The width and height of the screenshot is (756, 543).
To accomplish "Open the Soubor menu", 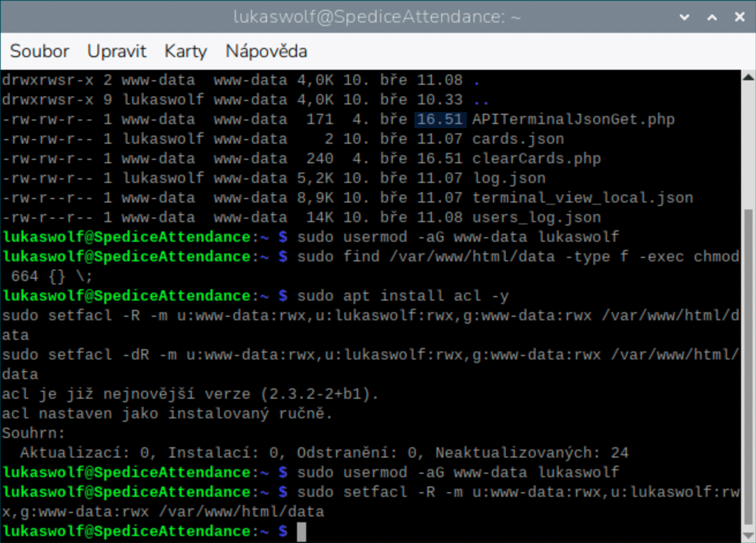I will [39, 51].
